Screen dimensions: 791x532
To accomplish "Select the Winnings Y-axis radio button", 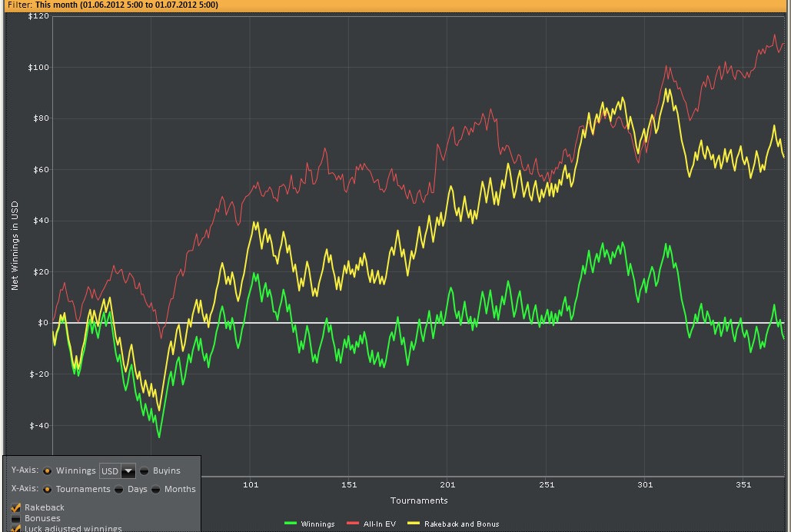I will click(x=47, y=470).
